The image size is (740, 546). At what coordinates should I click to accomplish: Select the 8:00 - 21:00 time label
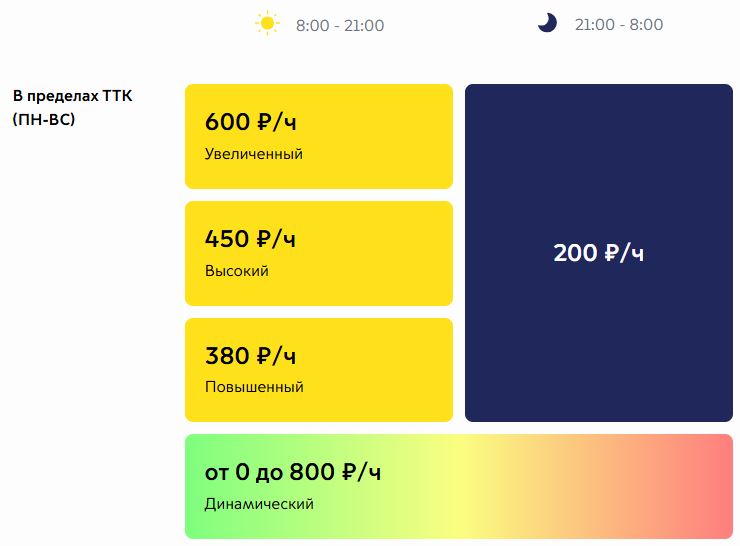(340, 25)
